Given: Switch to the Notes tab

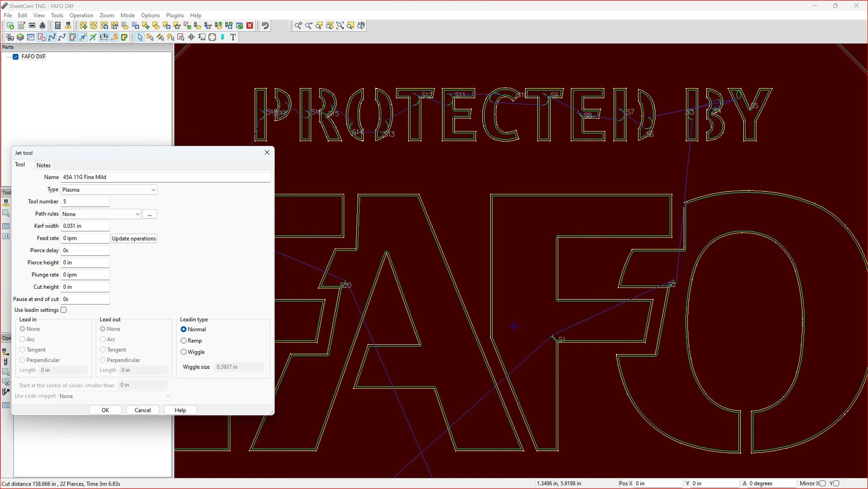Looking at the screenshot, I should (x=43, y=165).
